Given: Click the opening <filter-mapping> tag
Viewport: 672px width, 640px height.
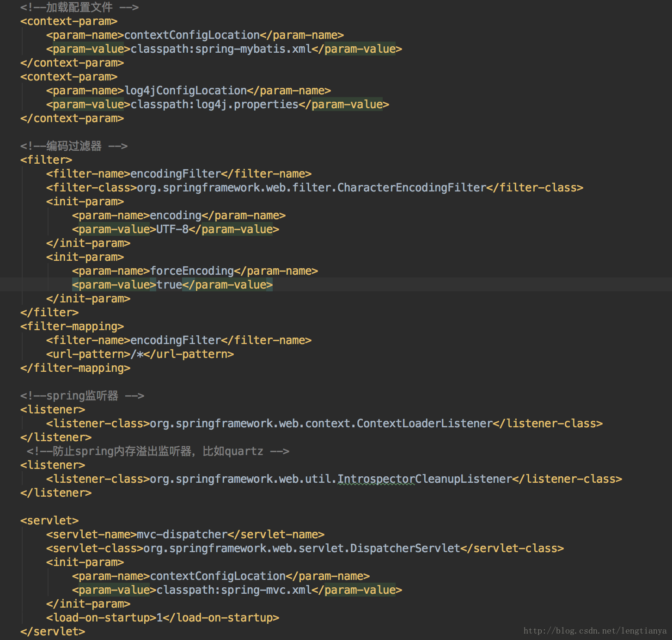Looking at the screenshot, I should pyautogui.click(x=72, y=326).
